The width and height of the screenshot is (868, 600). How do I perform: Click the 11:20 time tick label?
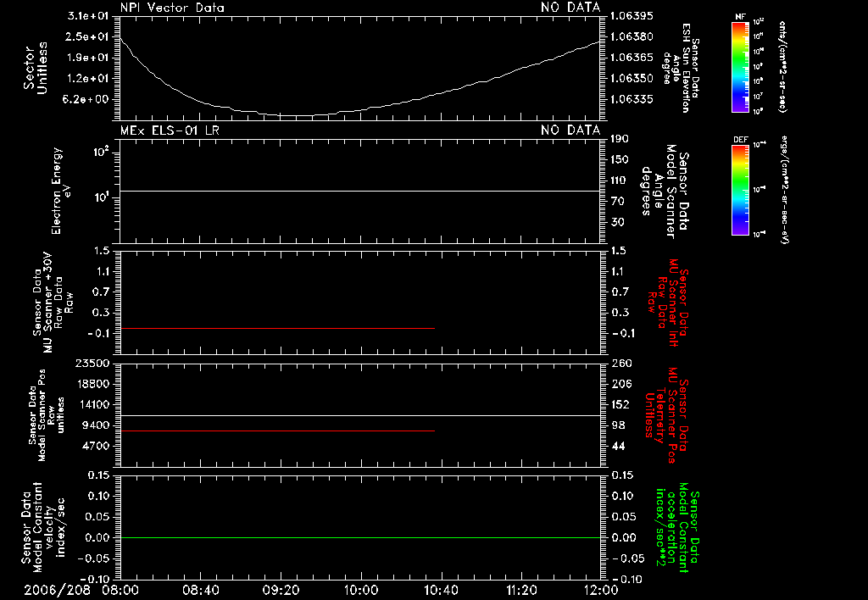521,590
